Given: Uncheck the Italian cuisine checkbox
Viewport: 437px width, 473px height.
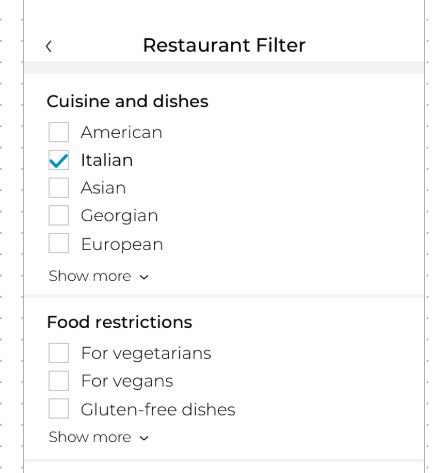Looking at the screenshot, I should pyautogui.click(x=59, y=160).
